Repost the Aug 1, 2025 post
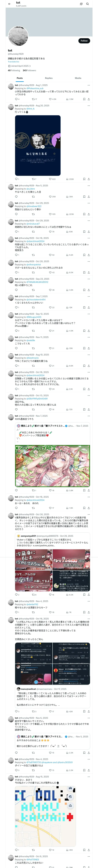The height and width of the screenshot is (868, 98). [x=34, y=99]
